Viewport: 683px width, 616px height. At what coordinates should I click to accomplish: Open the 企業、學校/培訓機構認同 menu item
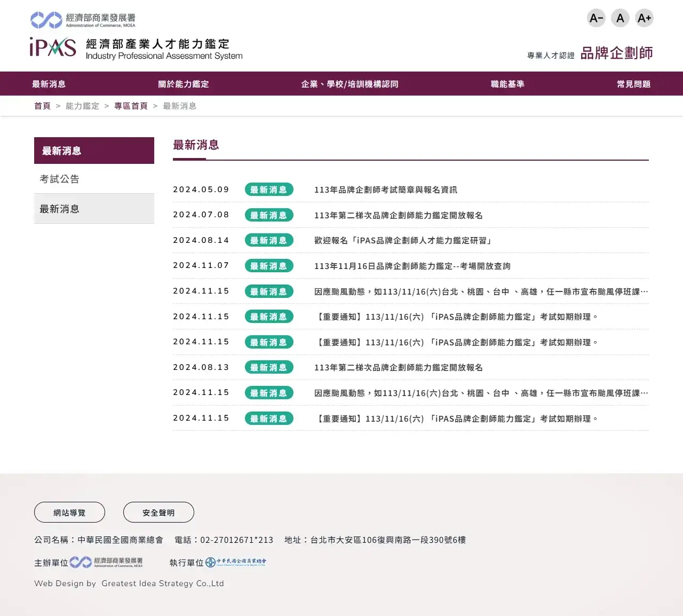350,84
